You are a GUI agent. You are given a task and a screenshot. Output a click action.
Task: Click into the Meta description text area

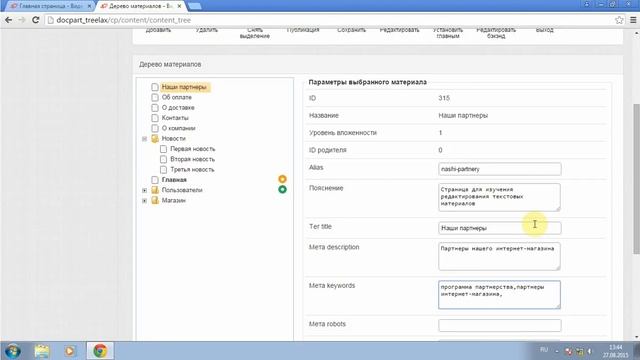coord(500,256)
